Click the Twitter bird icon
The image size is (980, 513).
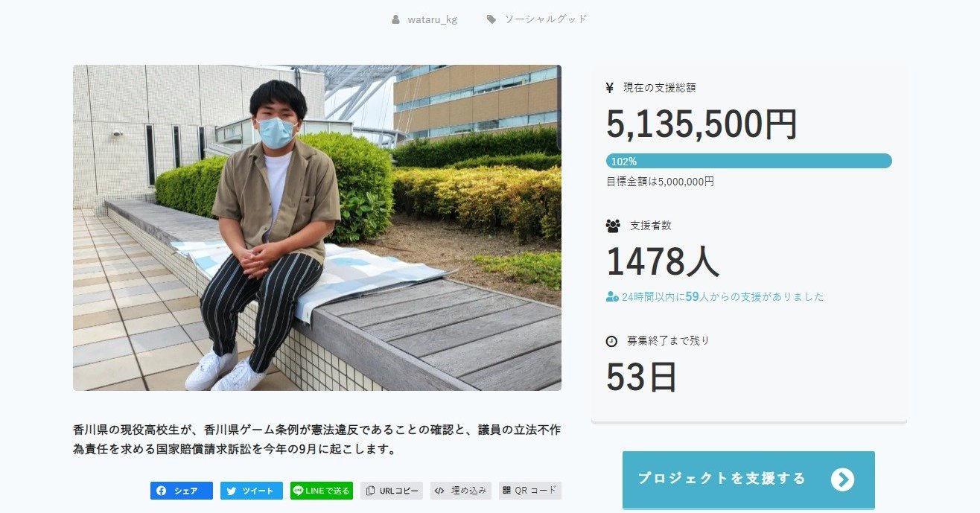point(232,491)
